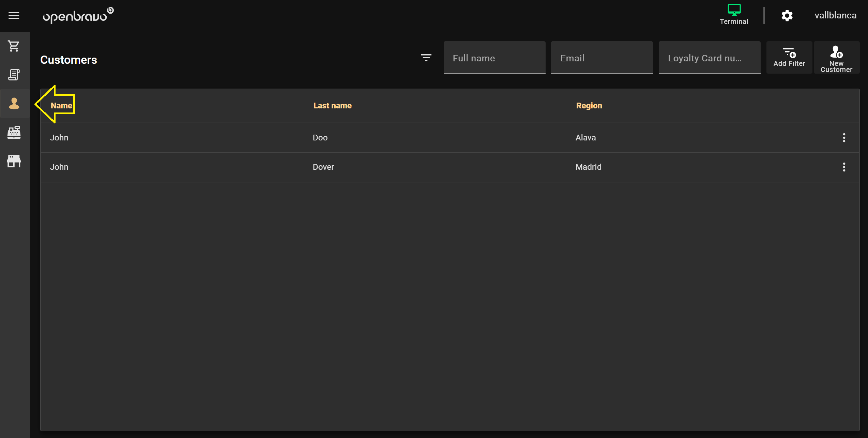868x438 pixels.
Task: Open options menu for John Doo
Action: 844,138
